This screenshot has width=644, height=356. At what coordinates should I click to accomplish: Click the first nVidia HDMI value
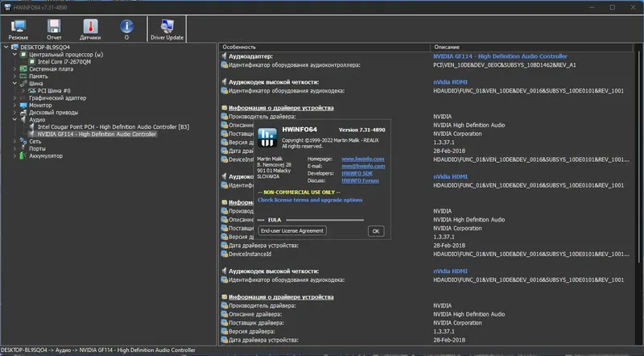[x=450, y=82]
